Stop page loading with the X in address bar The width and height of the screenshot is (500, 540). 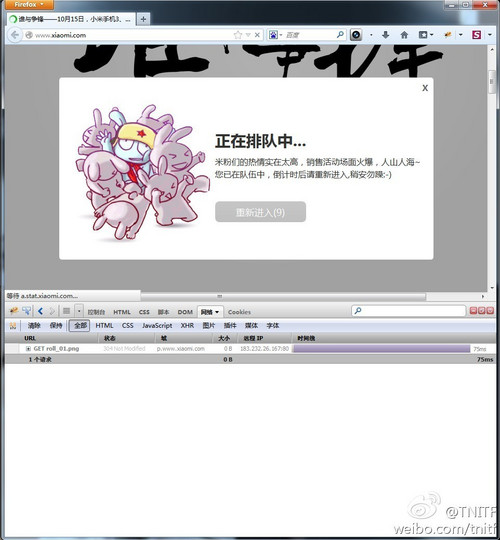(257, 35)
